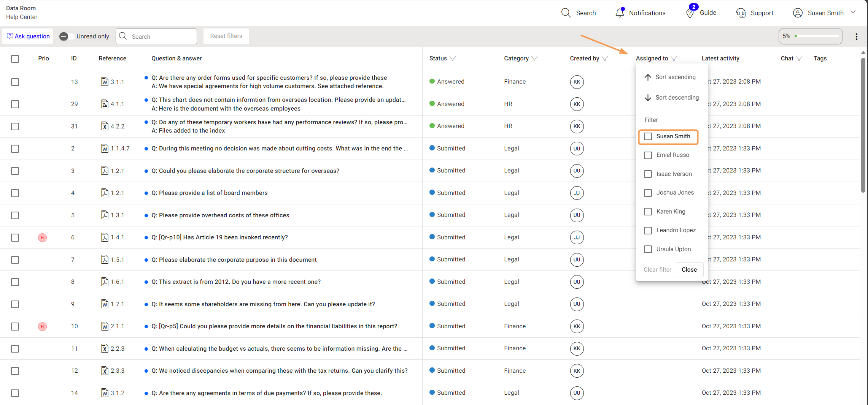The height and width of the screenshot is (405, 868).
Task: Open the Help Center link
Action: [x=22, y=17]
